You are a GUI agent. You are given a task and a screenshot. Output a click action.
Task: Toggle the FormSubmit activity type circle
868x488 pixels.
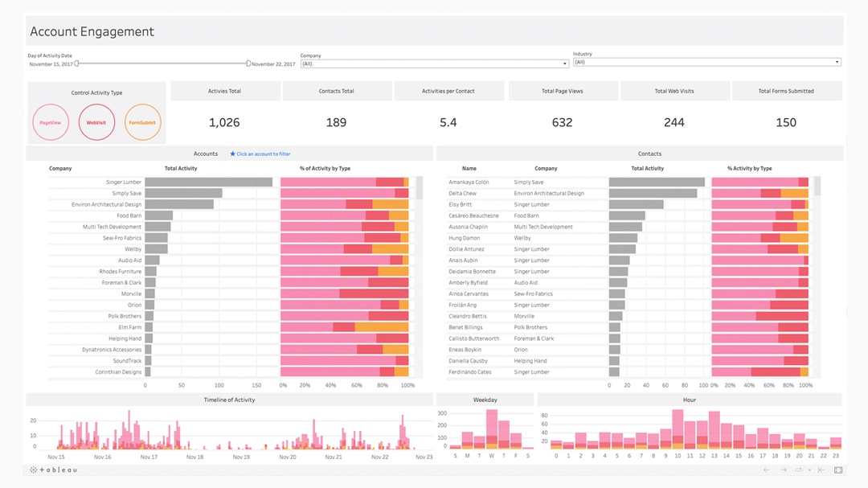(142, 123)
